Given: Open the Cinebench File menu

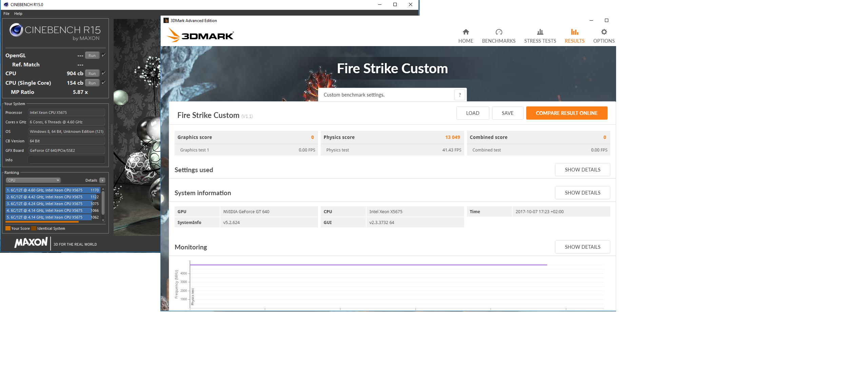Looking at the screenshot, I should click(x=6, y=14).
